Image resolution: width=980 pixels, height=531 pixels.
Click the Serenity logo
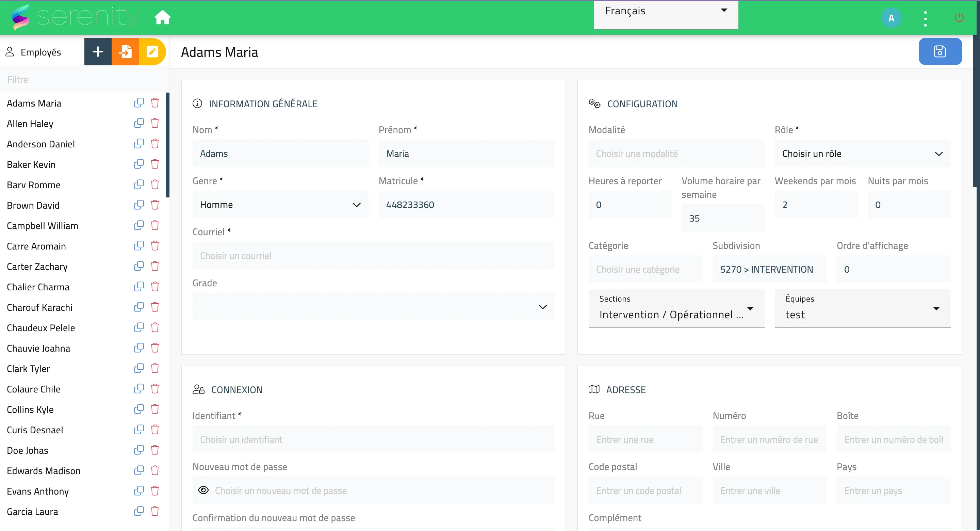(75, 17)
